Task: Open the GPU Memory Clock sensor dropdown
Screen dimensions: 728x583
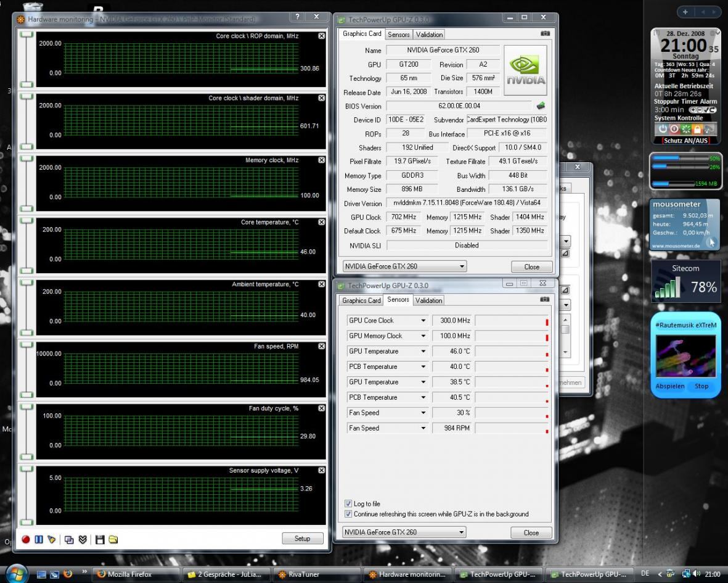Action: click(x=423, y=336)
